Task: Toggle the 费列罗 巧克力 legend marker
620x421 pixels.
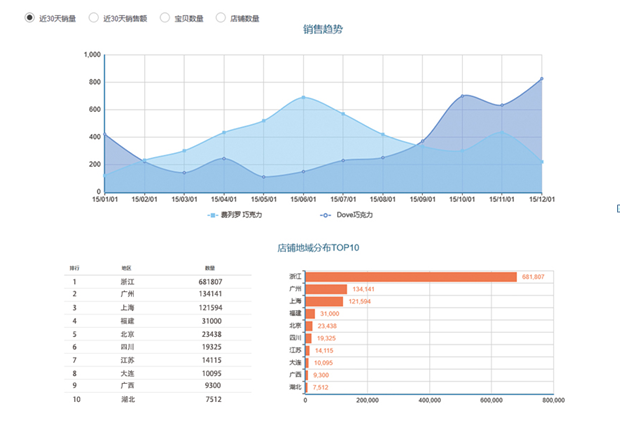Action: [x=213, y=215]
